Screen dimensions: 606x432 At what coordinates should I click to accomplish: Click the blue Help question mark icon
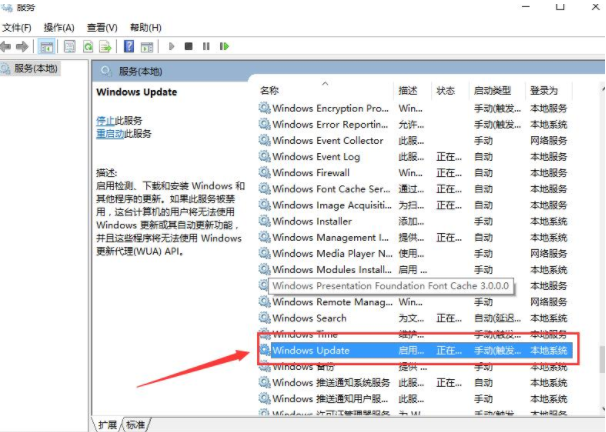(x=129, y=46)
